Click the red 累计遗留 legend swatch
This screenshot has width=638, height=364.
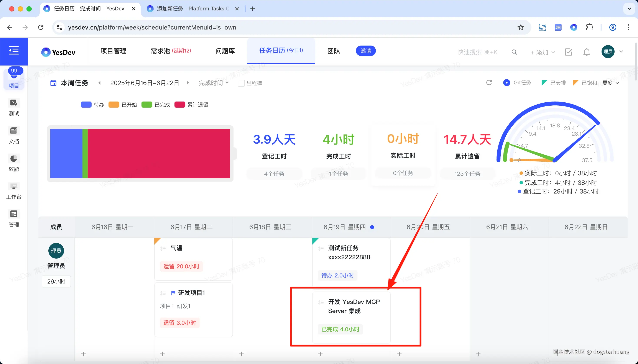[x=179, y=105]
